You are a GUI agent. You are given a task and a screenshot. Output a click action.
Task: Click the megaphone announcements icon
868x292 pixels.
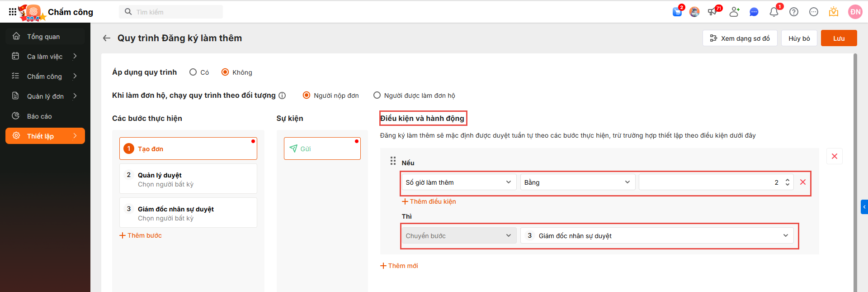pos(712,12)
